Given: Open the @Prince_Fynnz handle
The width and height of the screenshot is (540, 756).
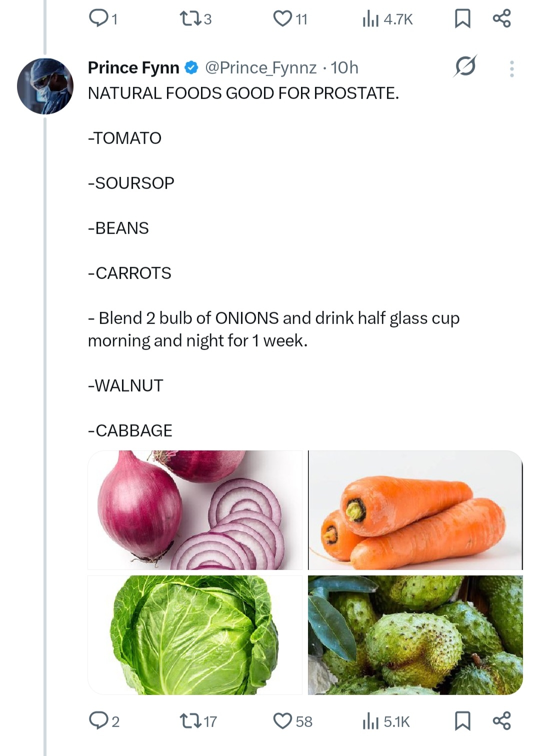Looking at the screenshot, I should tap(260, 67).
